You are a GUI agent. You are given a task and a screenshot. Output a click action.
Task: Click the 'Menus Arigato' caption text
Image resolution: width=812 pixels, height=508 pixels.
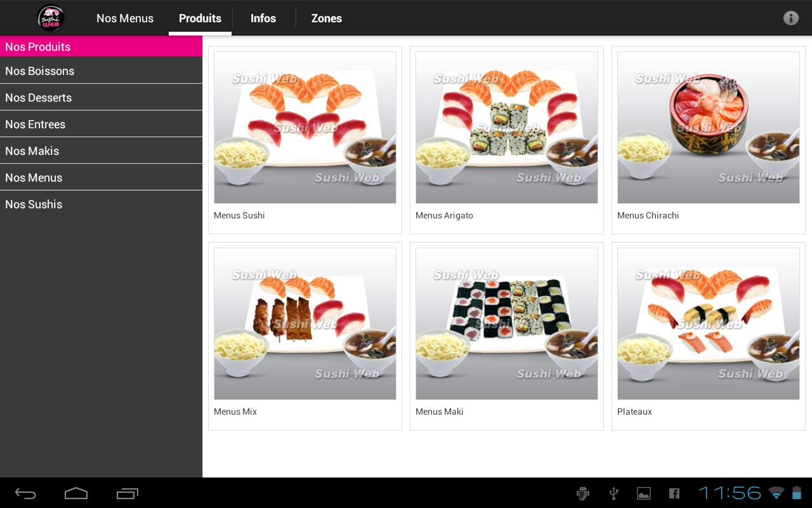444,215
